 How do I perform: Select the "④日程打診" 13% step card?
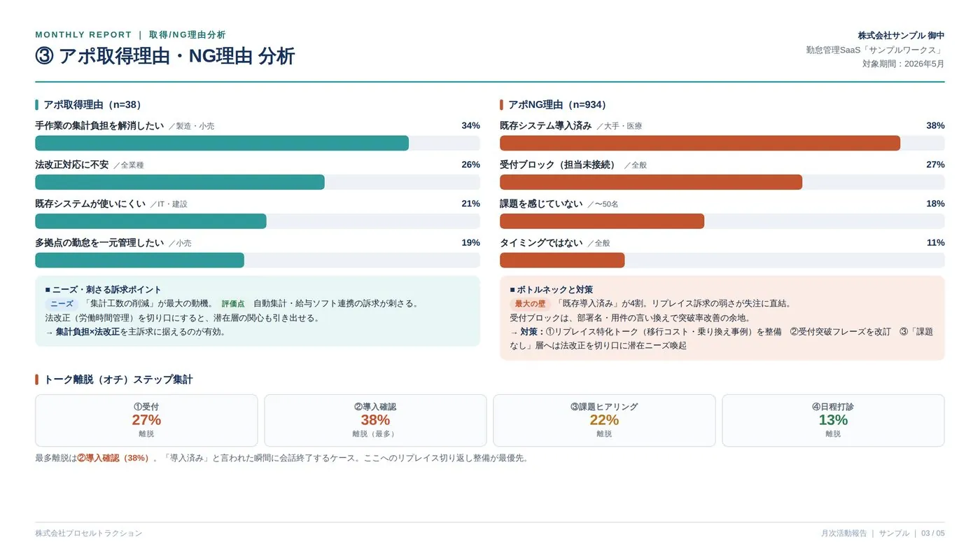(833, 420)
